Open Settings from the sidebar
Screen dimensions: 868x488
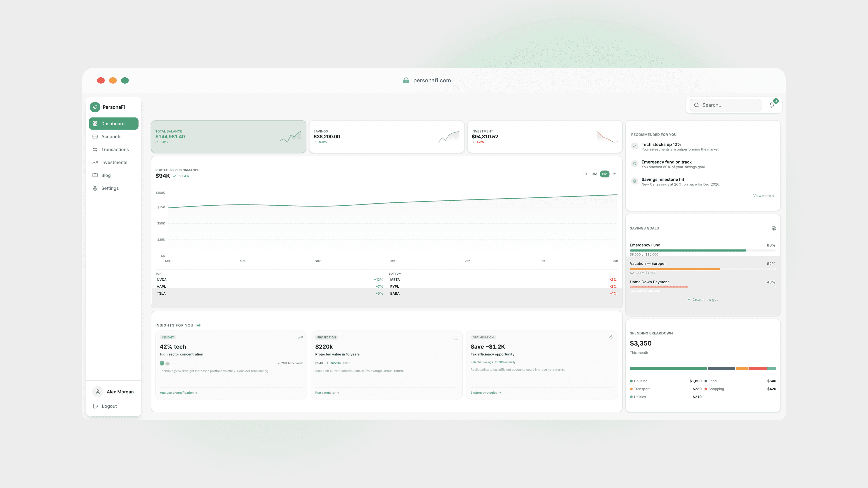click(x=110, y=188)
